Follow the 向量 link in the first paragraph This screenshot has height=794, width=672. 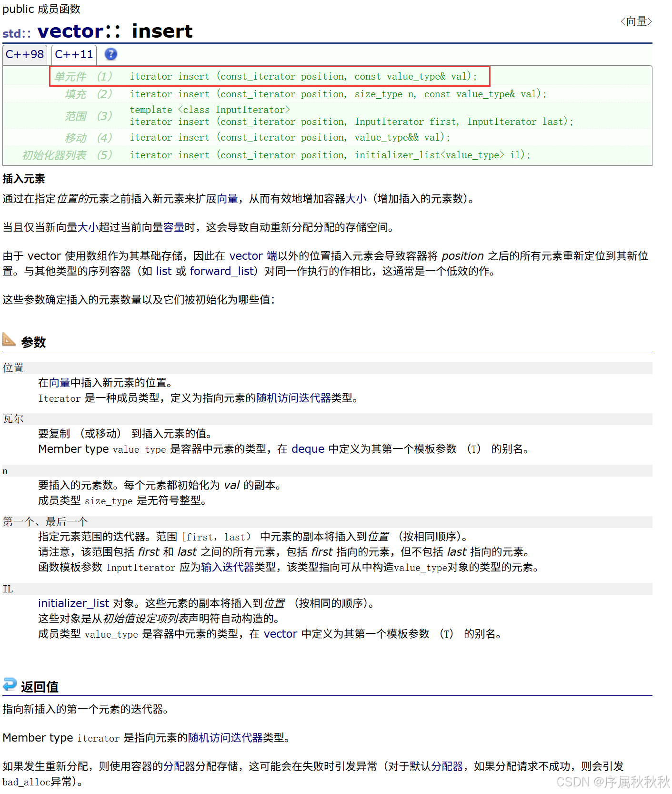(x=227, y=199)
